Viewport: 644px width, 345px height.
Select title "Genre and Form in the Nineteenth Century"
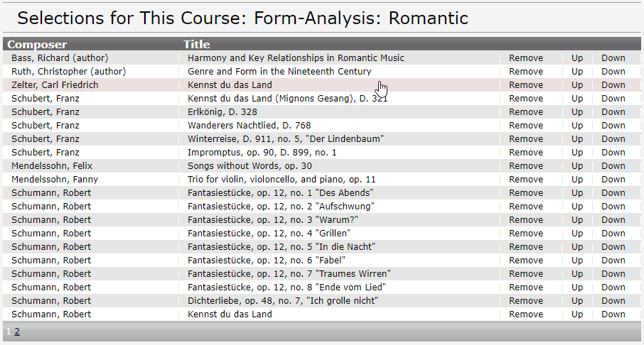click(x=279, y=72)
